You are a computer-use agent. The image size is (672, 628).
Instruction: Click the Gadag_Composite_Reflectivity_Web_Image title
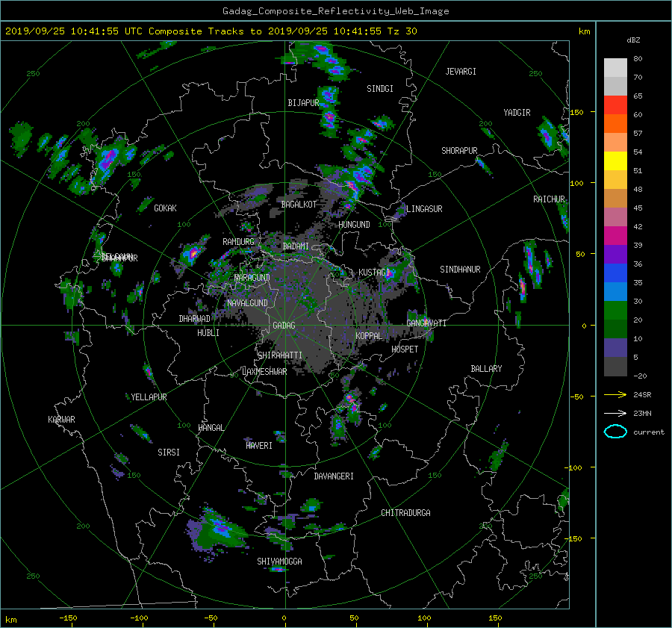pyautogui.click(x=335, y=11)
